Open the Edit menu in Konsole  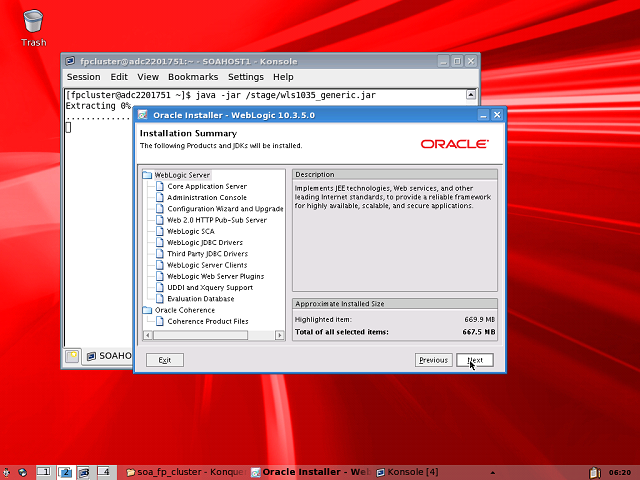pyautogui.click(x=119, y=77)
